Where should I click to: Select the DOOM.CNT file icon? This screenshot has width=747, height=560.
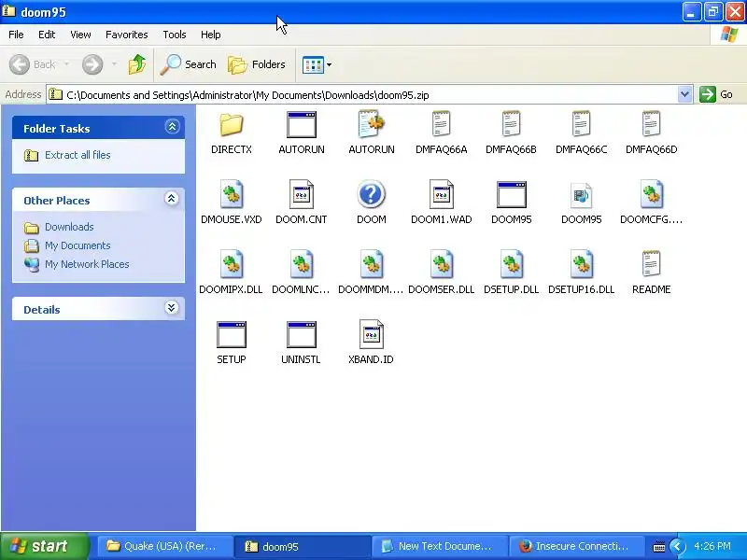[302, 194]
